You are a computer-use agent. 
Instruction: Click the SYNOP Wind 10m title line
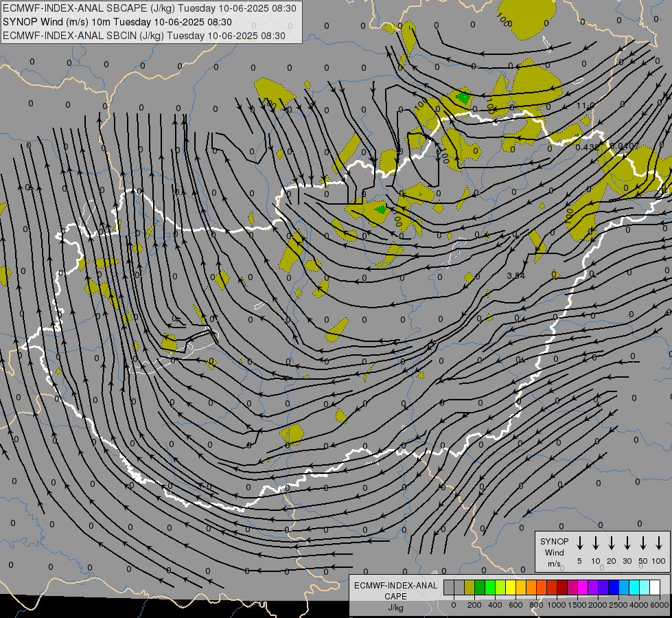tap(117, 22)
